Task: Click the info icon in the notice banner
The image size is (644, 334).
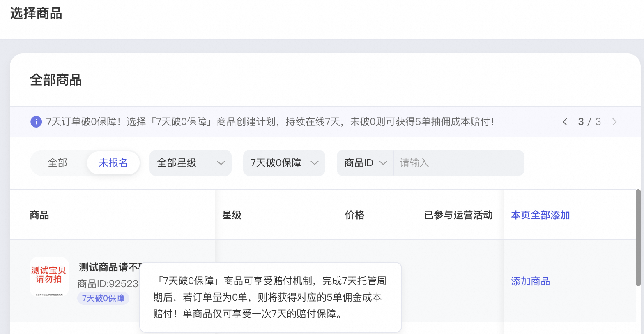Action: 36,122
